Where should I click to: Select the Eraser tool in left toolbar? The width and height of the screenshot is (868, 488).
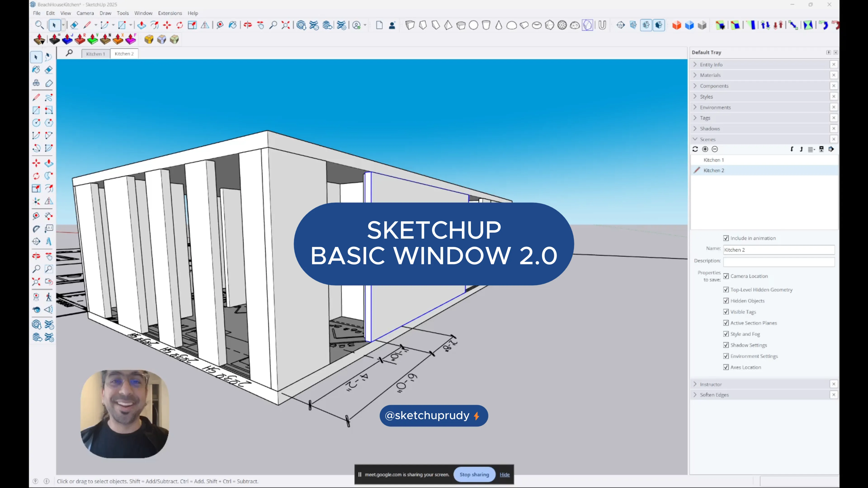coord(49,70)
